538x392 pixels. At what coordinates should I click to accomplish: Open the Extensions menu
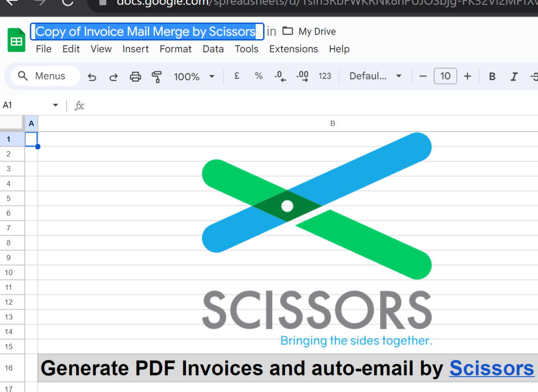click(293, 49)
